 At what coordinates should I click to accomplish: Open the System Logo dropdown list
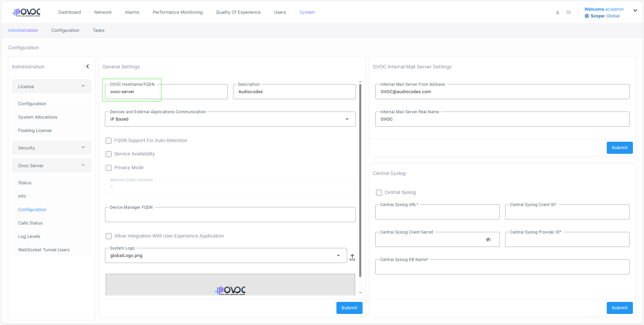[338, 256]
